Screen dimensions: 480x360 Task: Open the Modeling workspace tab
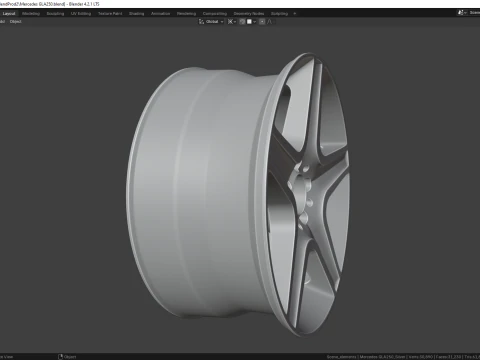pyautogui.click(x=31, y=14)
